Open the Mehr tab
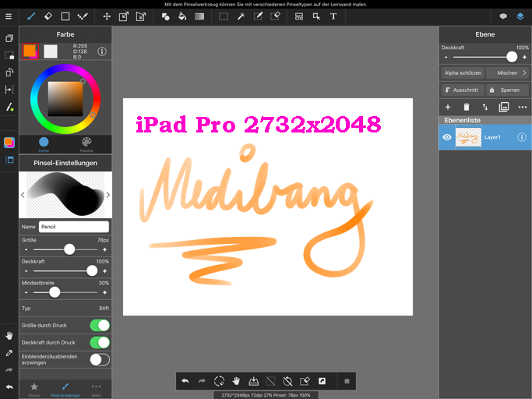This screenshot has width=532, height=399. click(x=97, y=389)
